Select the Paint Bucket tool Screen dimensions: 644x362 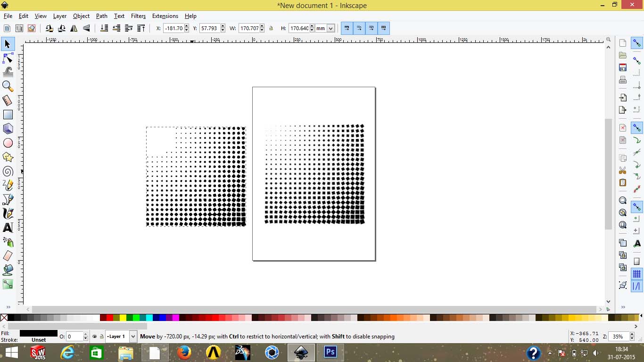(x=8, y=270)
